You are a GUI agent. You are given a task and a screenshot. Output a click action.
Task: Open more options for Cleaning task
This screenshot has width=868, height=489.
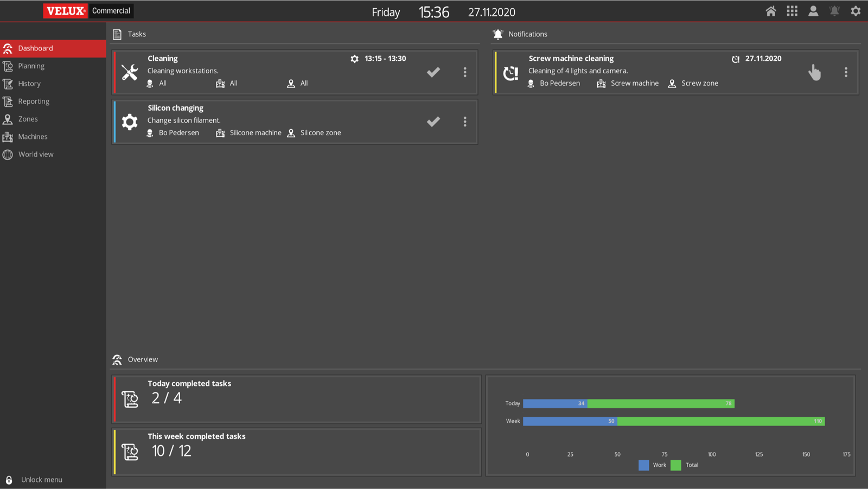pos(465,72)
